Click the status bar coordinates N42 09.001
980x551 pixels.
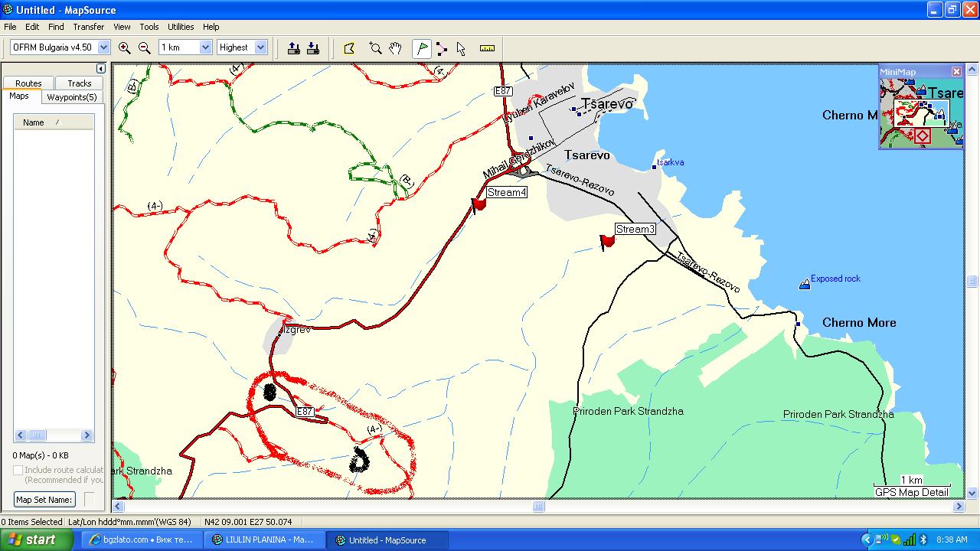tap(248, 522)
